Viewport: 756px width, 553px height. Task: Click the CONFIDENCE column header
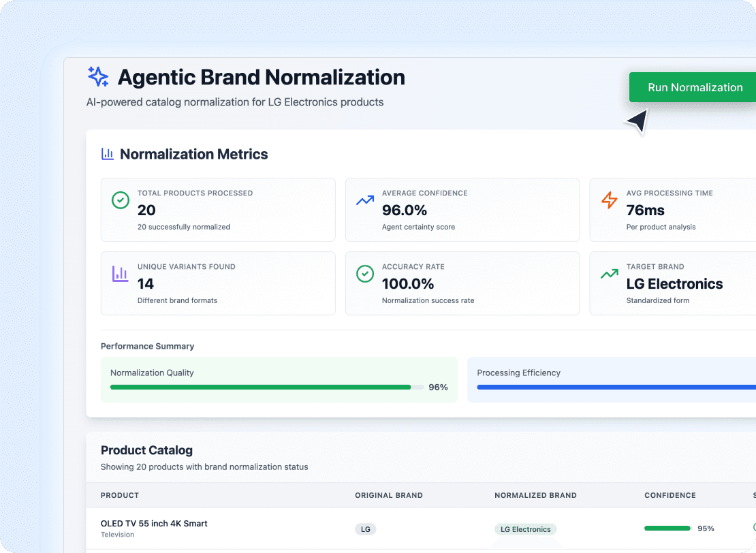pyautogui.click(x=670, y=495)
